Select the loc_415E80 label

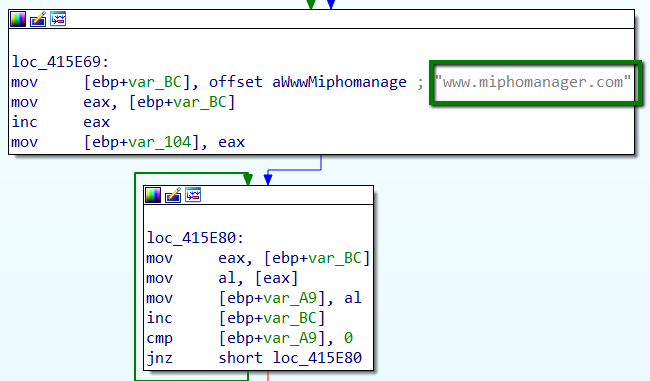195,238
